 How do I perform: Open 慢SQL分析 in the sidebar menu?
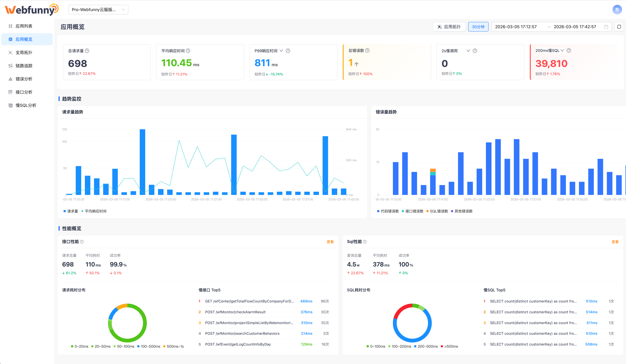coord(26,105)
